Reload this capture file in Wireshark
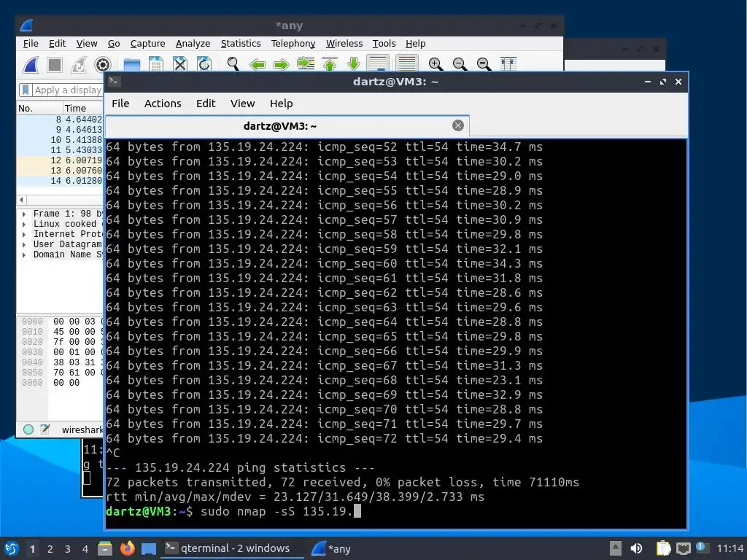Screen dimensions: 747x560 [204, 64]
